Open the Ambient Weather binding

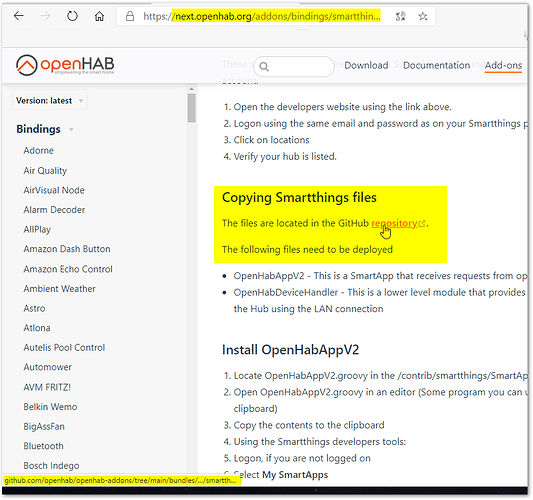point(59,289)
